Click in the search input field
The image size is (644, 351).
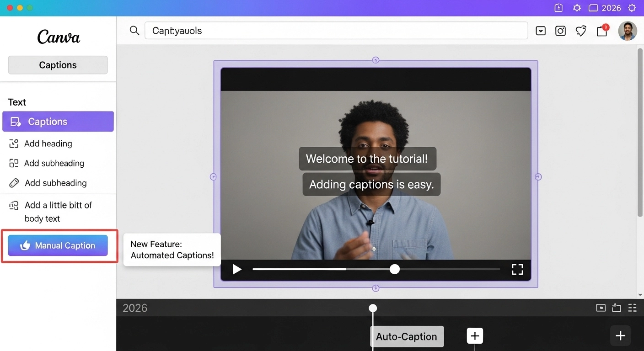point(336,31)
